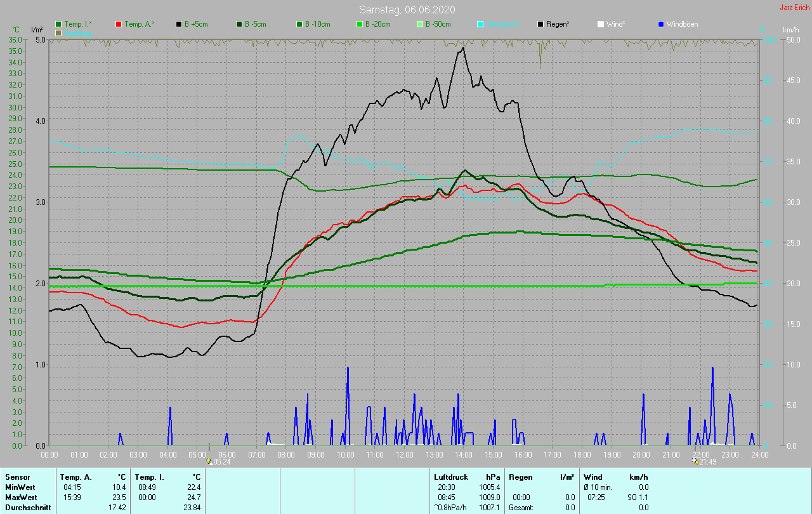812x514 pixels.
Task: Click the green Temp. I. legend swatch
Action: [59, 24]
